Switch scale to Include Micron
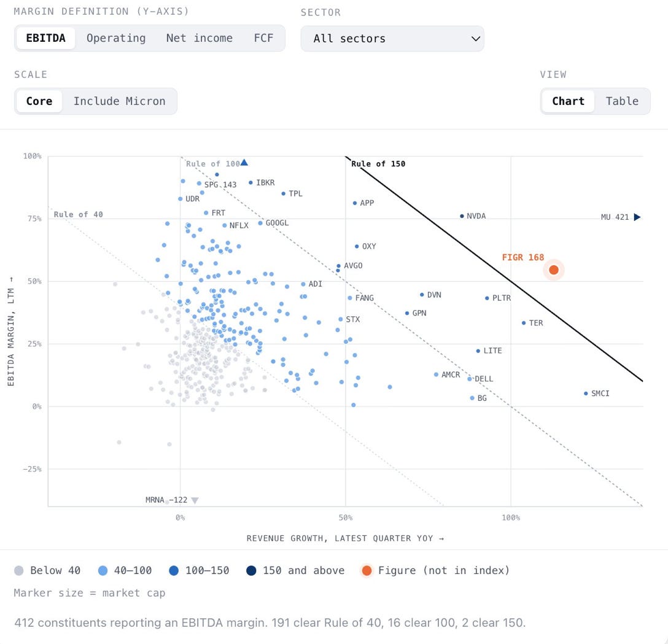This screenshot has width=668, height=644. (x=119, y=101)
